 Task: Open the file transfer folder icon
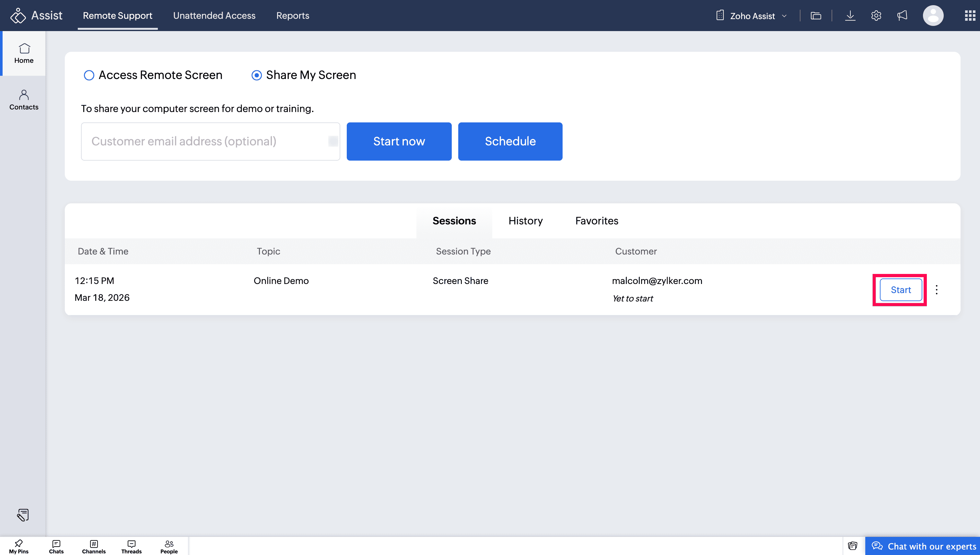[816, 16]
